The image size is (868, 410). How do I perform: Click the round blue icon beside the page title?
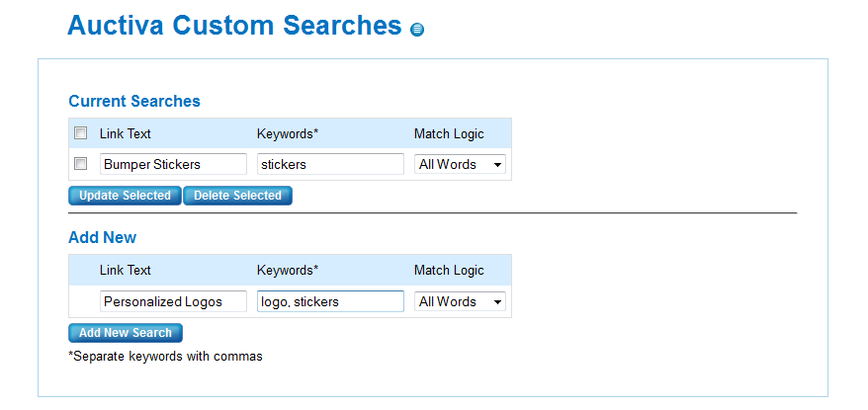coord(417,30)
